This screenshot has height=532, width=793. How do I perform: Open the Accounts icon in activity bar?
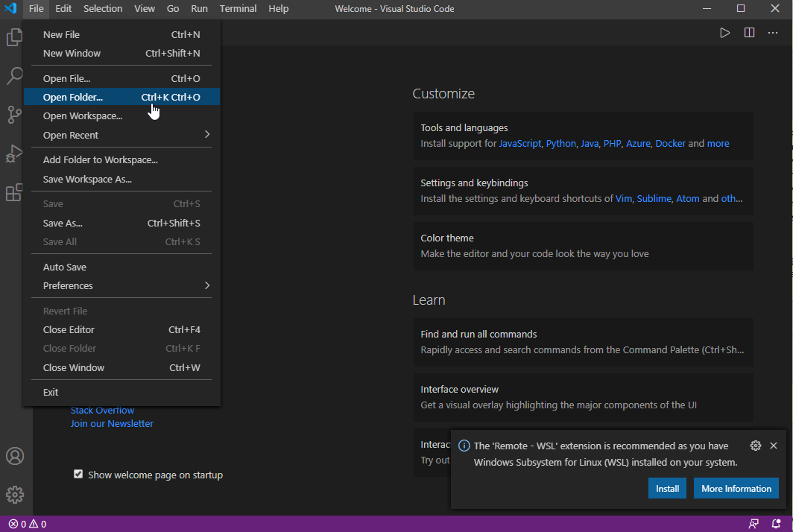click(x=15, y=456)
